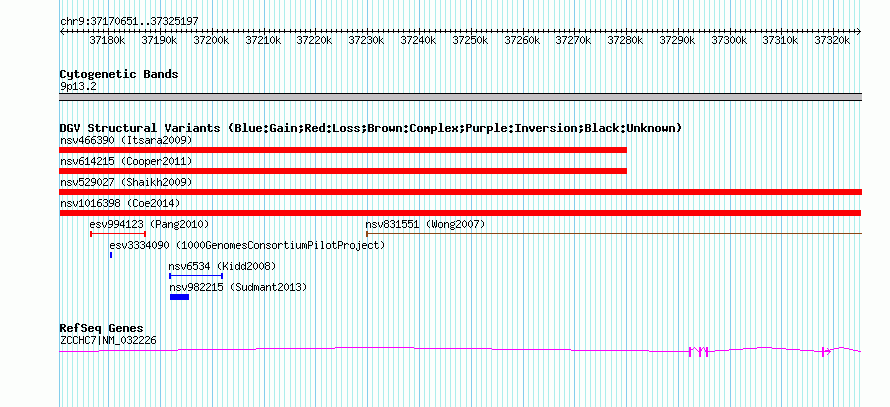
Task: Click the 9p13.2 band label
Action: click(77, 87)
